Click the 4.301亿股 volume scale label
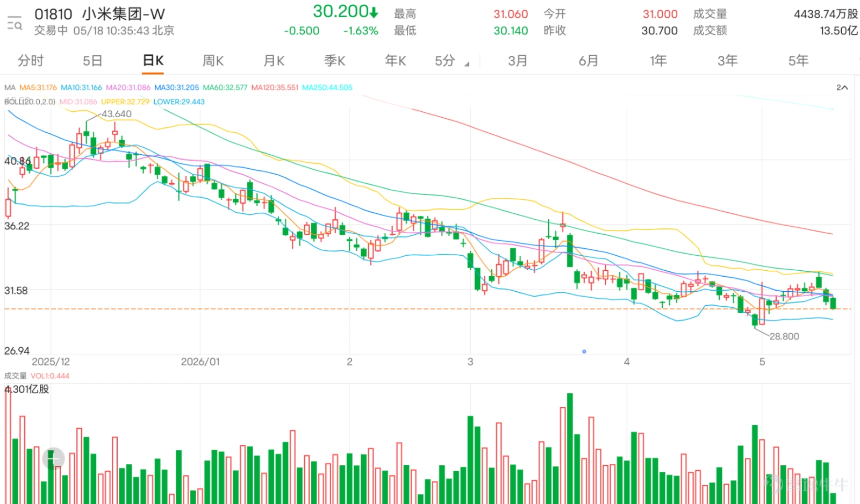This screenshot has height=504, width=860. pos(27,389)
